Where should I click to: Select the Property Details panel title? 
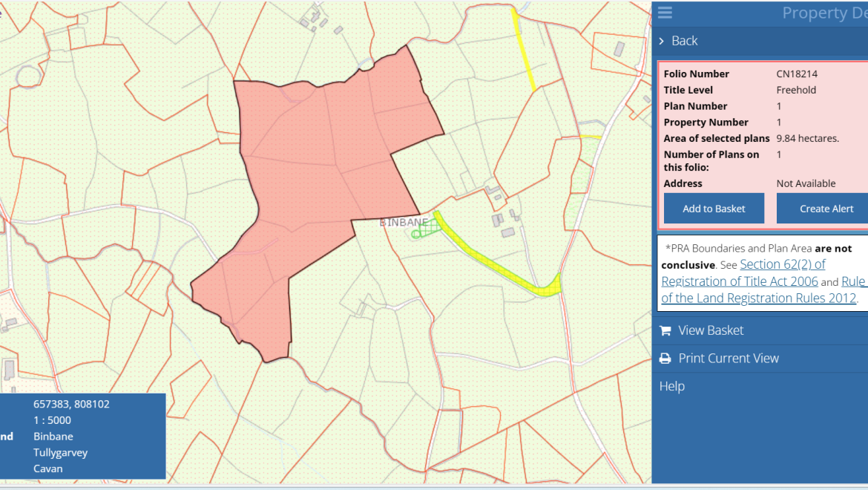823,13
